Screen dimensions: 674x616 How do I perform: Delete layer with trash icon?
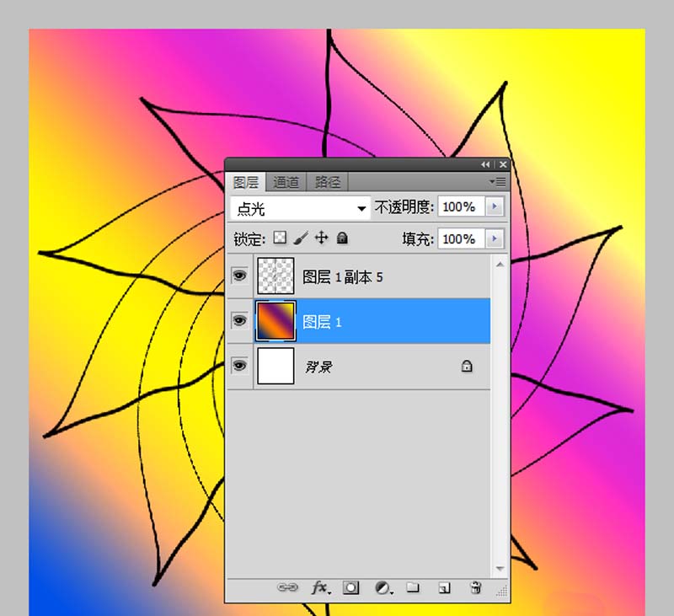pos(476,587)
